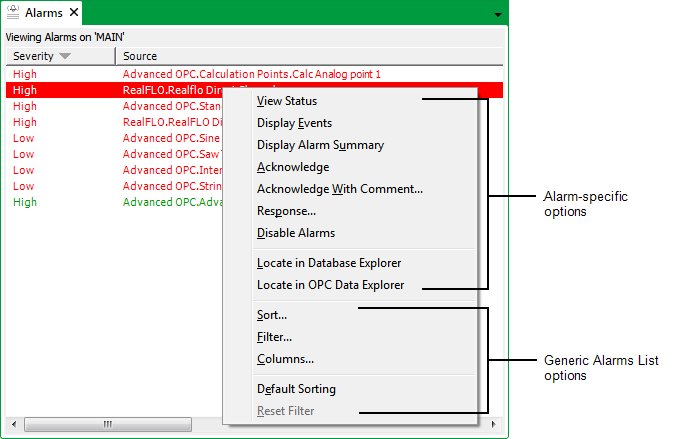Click Filter... in context menu
Viewport: 688px width, 439px height.
pyautogui.click(x=274, y=337)
